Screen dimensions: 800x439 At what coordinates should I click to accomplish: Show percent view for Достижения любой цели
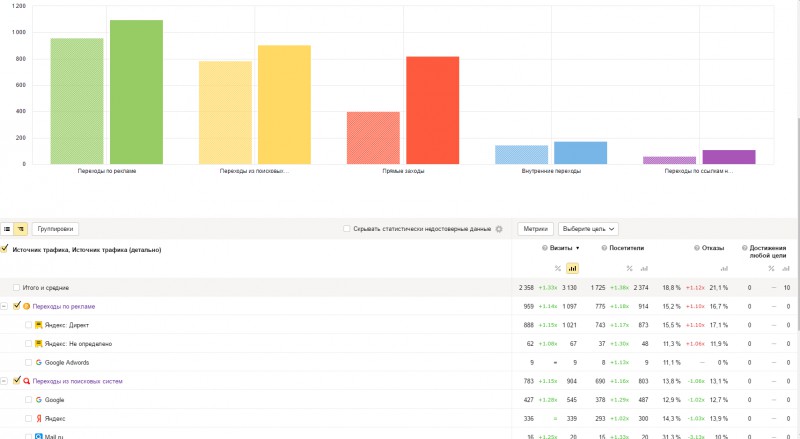[771, 269]
